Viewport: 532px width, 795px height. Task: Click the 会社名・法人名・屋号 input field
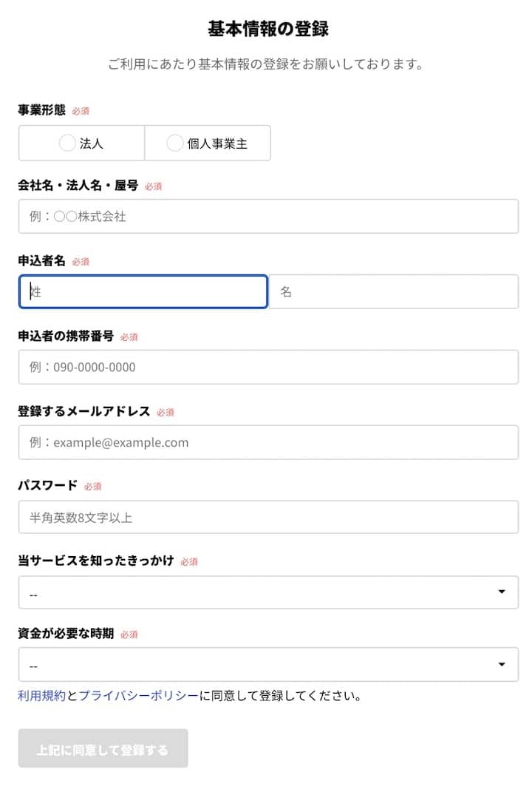pyautogui.click(x=268, y=217)
